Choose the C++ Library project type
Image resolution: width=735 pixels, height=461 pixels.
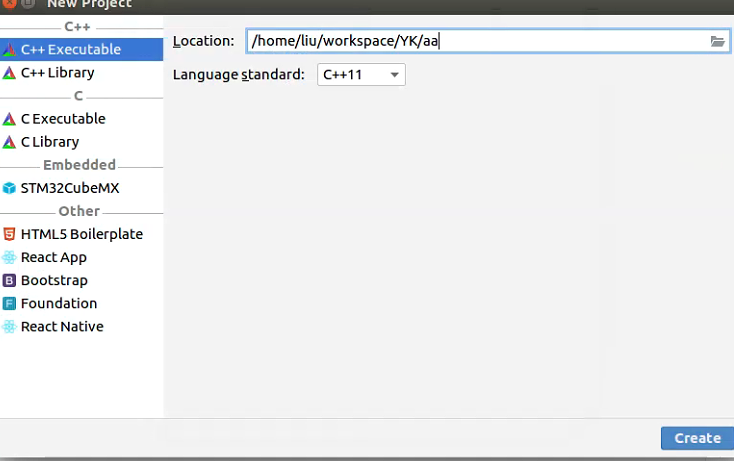(x=82, y=73)
